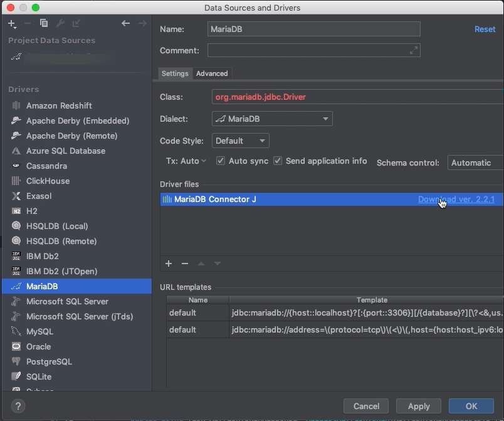This screenshot has width=504, height=421.
Task: Click the OK button
Action: [x=471, y=406]
